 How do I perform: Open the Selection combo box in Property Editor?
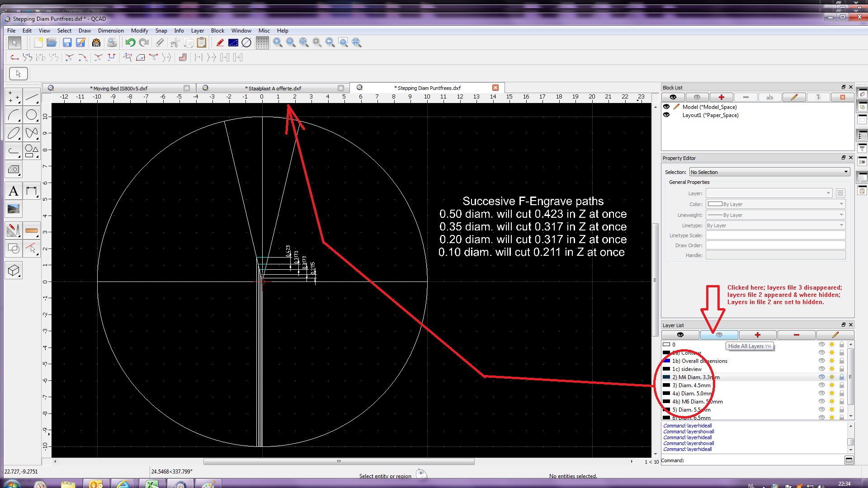pyautogui.click(x=769, y=172)
